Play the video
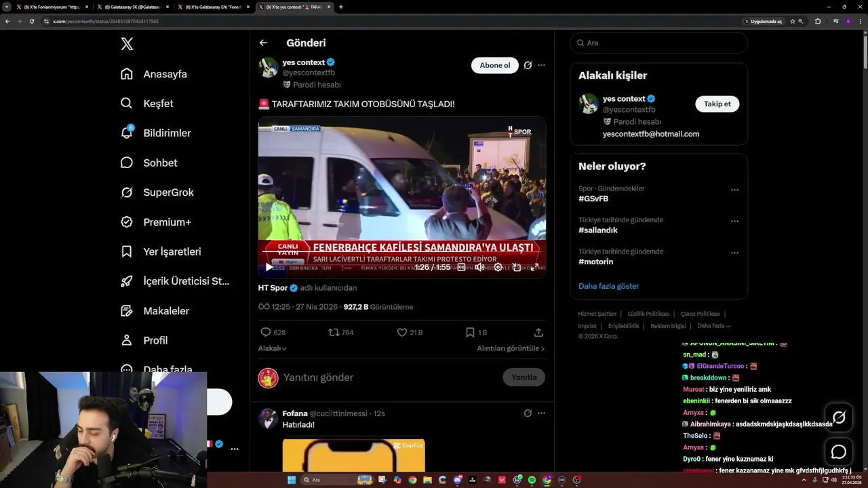868x488 pixels. click(269, 267)
